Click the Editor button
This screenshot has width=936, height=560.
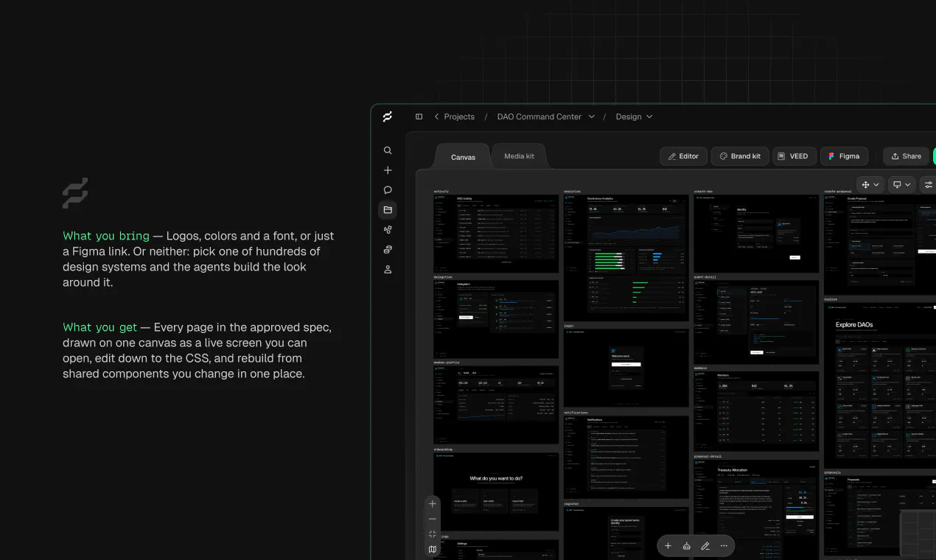(683, 156)
